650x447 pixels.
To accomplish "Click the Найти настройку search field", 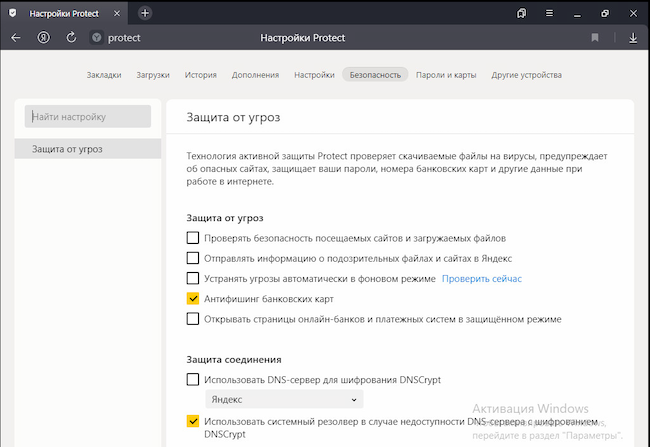I will tap(88, 117).
